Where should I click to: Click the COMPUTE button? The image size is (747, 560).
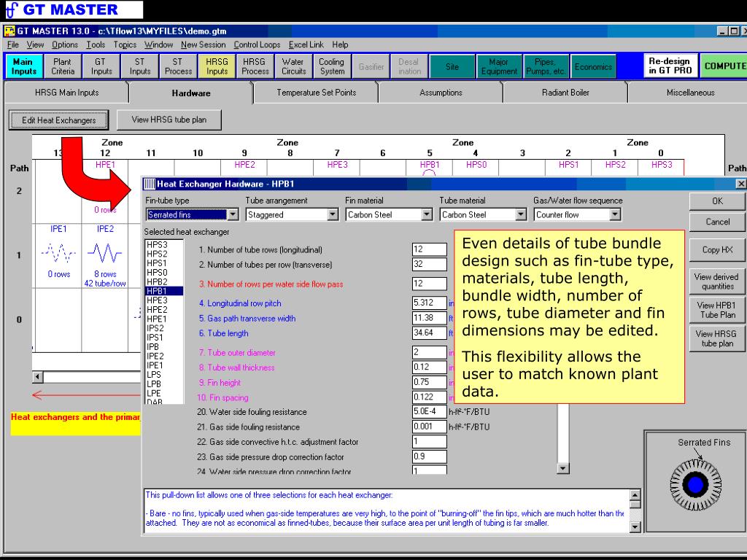[724, 66]
